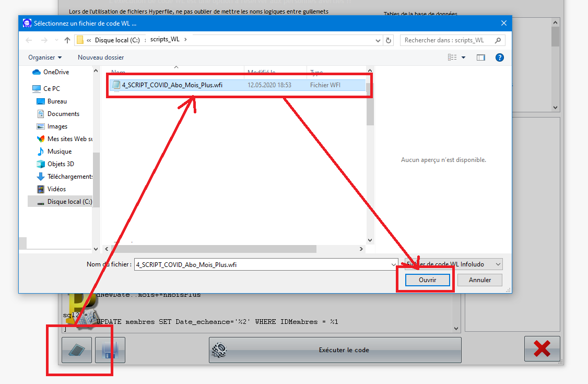Click Nouveau dossier in the toolbar
The width and height of the screenshot is (588, 384).
[101, 57]
